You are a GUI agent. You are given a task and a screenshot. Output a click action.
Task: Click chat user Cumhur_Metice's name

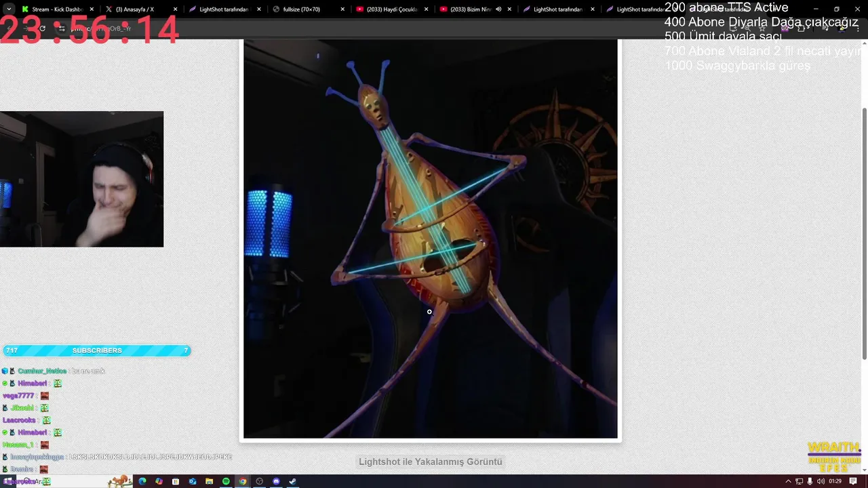click(42, 371)
